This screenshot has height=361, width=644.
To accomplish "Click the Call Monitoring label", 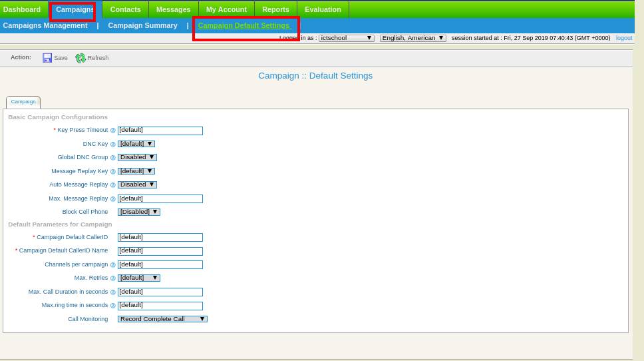I will (88, 319).
